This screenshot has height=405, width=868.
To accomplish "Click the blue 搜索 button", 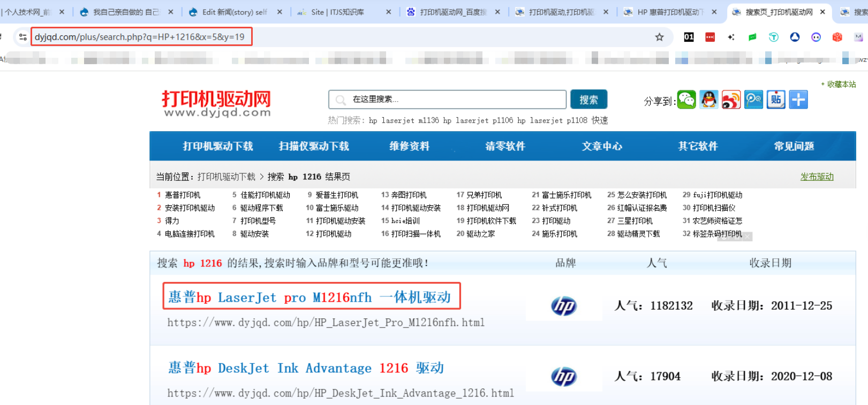I will (x=588, y=100).
